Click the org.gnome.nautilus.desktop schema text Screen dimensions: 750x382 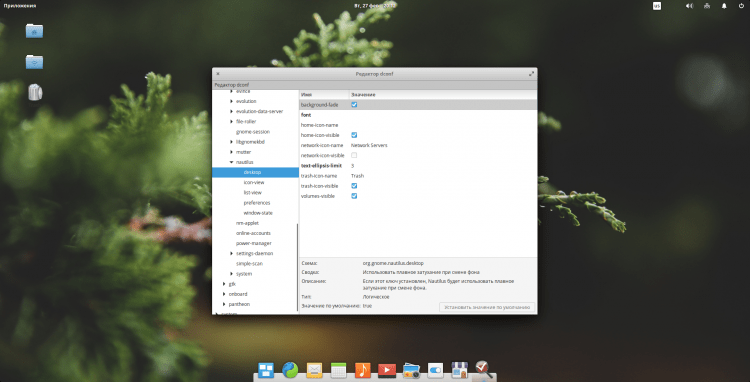(x=393, y=263)
